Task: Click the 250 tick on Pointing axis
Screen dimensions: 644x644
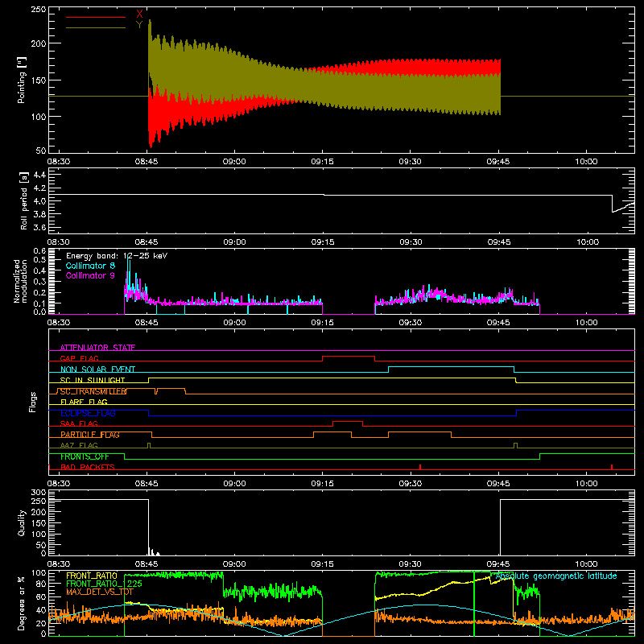Action: click(39, 9)
